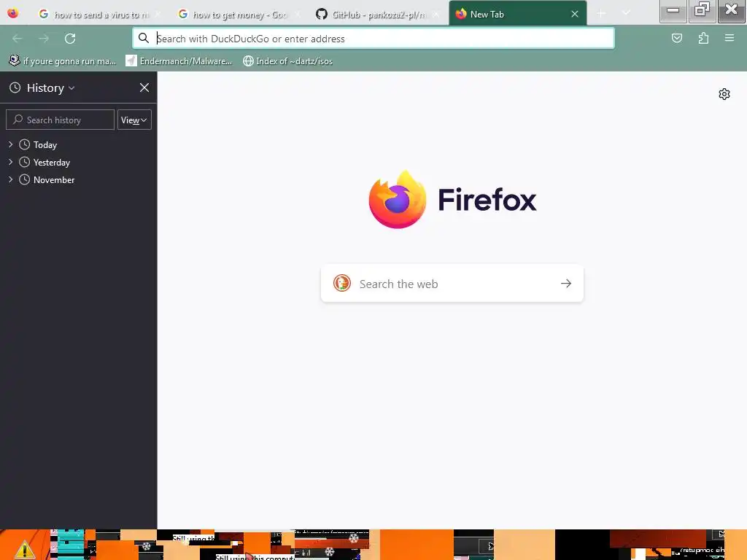The image size is (747, 560).
Task: Open 'Index of ~dartz/isos' bookmark
Action: [287, 61]
